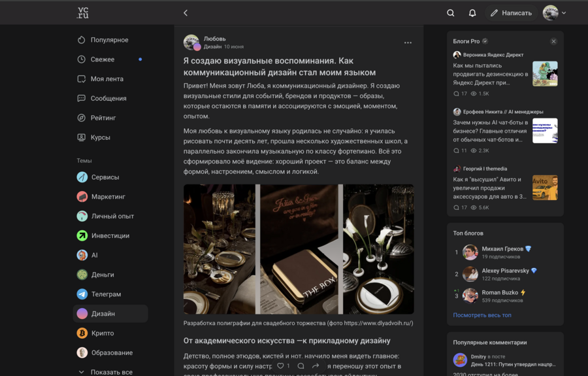Open notifications bell

[472, 13]
